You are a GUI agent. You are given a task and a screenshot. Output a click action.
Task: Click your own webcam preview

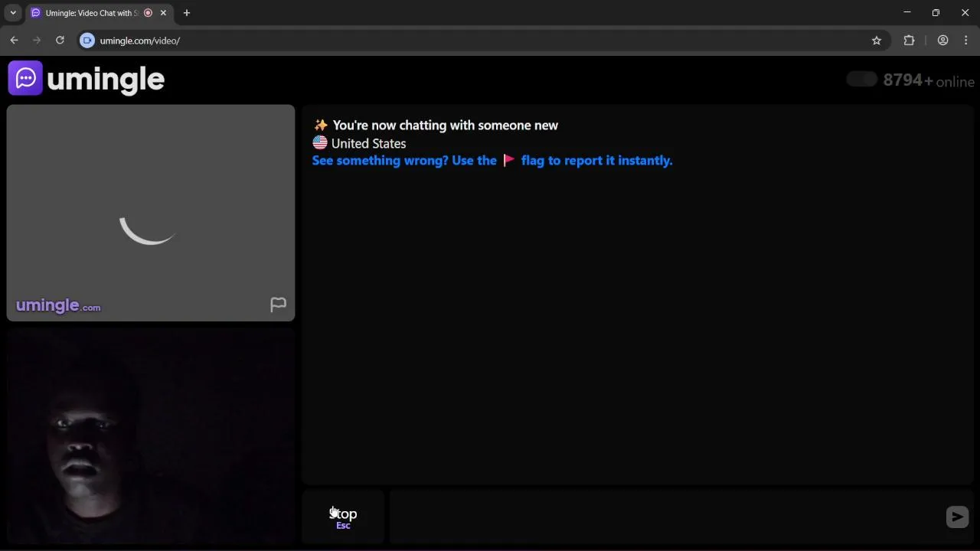(151, 436)
